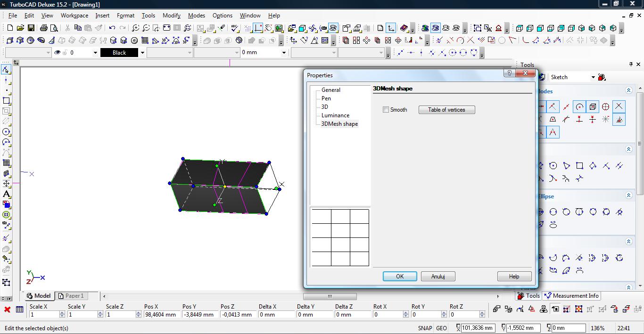Select the Circle tool in left toolbar
This screenshot has width=644, height=334.
(6, 132)
